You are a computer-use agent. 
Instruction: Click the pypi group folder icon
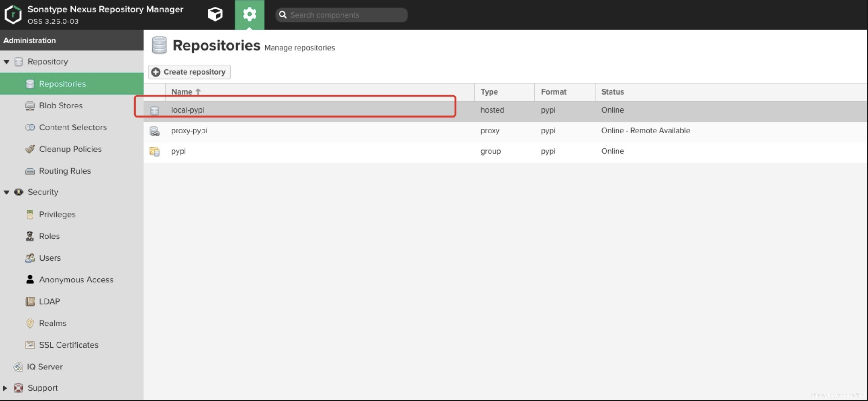tap(154, 151)
